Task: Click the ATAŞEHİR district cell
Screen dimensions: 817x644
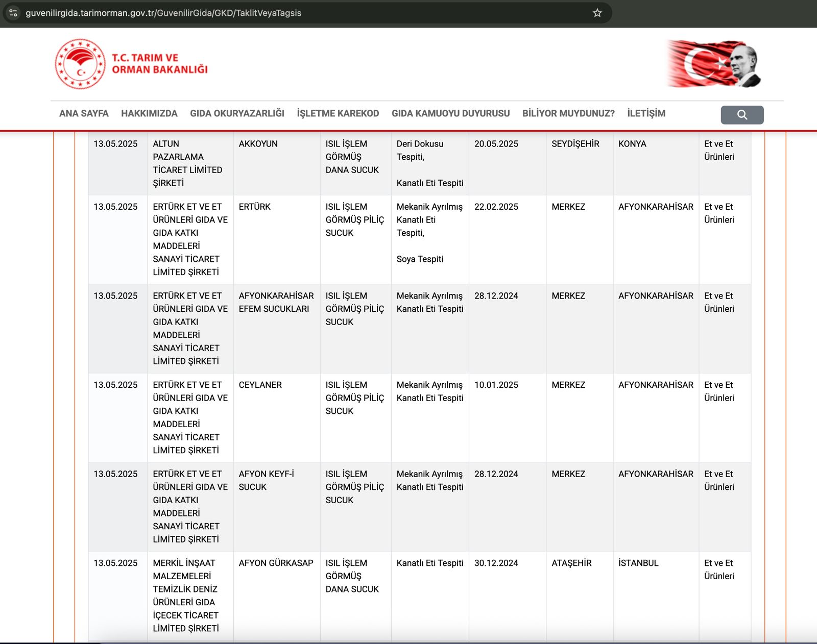Action: [x=579, y=596]
